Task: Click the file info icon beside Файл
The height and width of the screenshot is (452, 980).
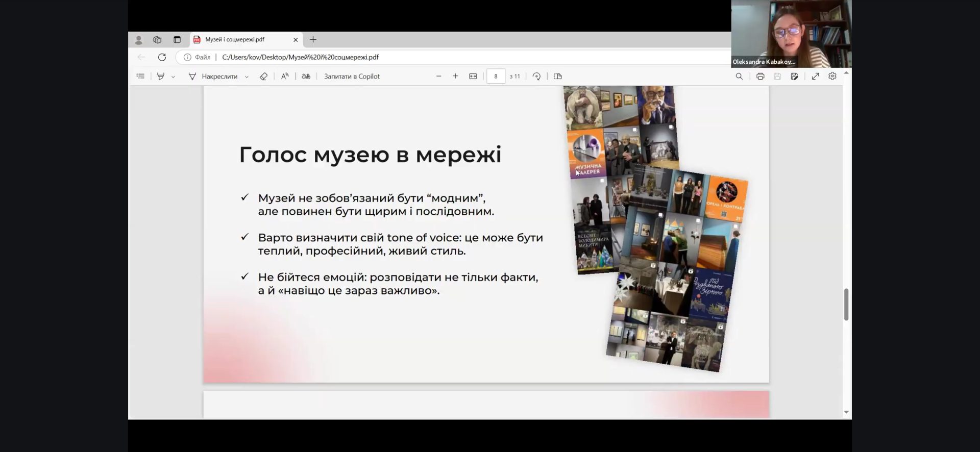Action: 187,58
